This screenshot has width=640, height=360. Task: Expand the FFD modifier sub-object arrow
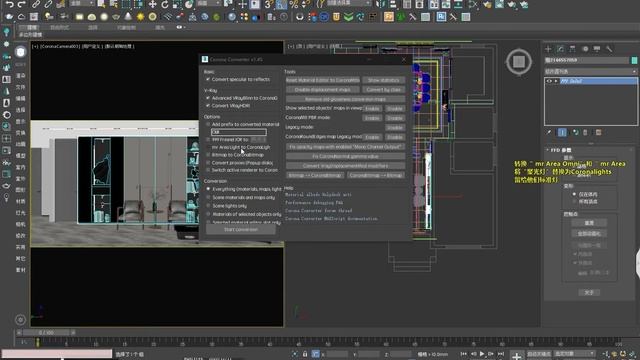tap(556, 81)
